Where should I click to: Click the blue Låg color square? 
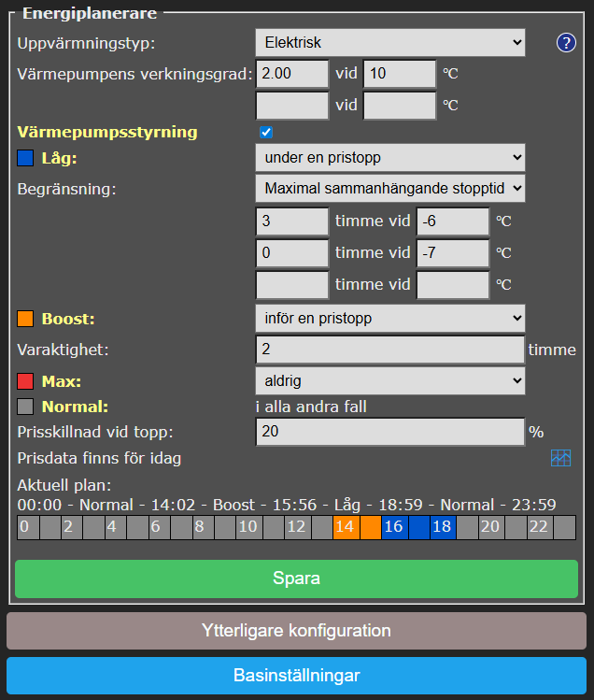(25, 158)
